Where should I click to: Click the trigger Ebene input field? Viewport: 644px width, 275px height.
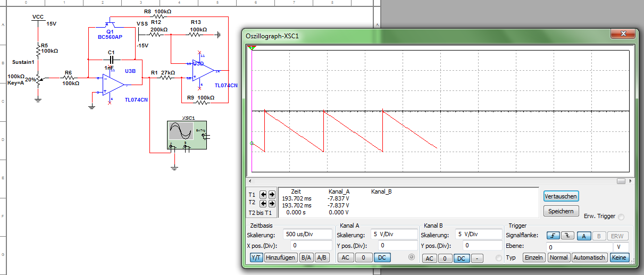(x=580, y=247)
